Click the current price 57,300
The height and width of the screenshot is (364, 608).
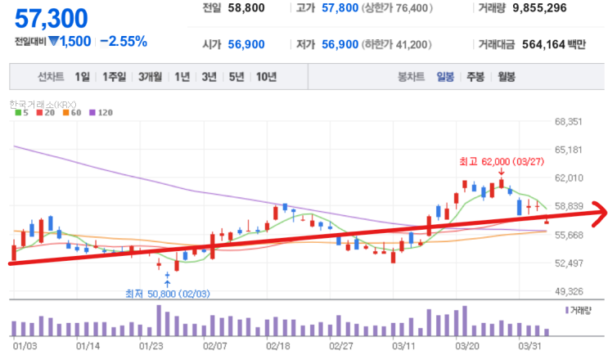click(52, 19)
